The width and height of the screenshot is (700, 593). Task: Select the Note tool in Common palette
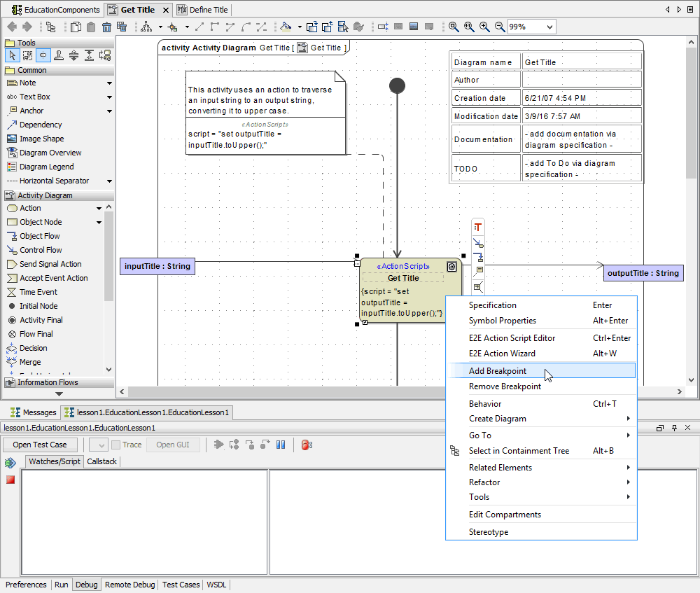(24, 83)
